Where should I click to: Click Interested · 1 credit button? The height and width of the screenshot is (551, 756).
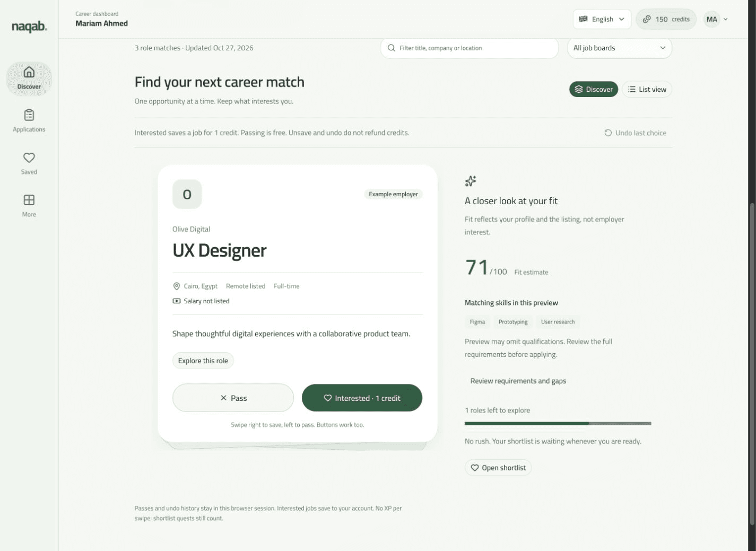tap(362, 398)
